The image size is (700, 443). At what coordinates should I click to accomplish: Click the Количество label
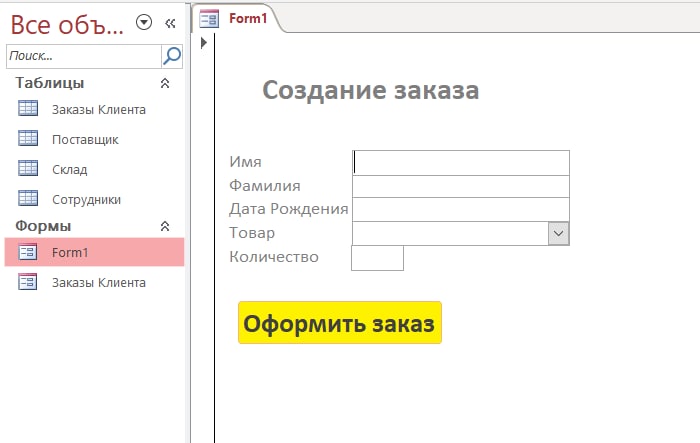pos(274,257)
